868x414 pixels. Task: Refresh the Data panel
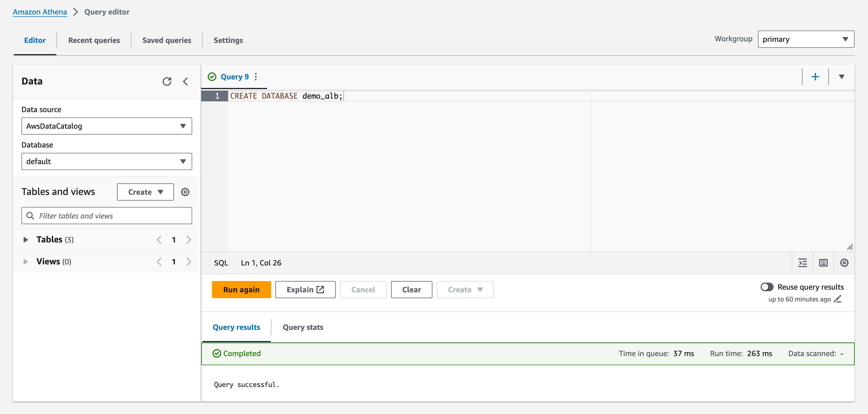click(167, 82)
